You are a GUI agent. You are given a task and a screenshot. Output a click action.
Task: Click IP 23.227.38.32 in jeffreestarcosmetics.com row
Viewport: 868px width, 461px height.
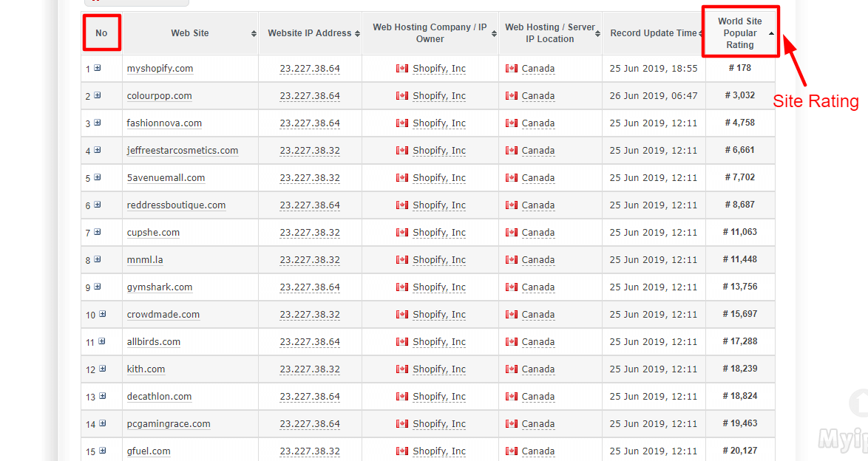[310, 151]
